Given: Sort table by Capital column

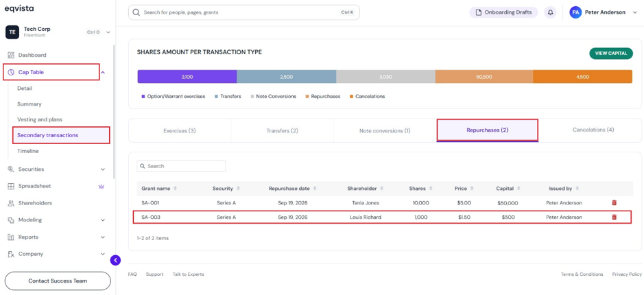Looking at the screenshot, I should [518, 189].
